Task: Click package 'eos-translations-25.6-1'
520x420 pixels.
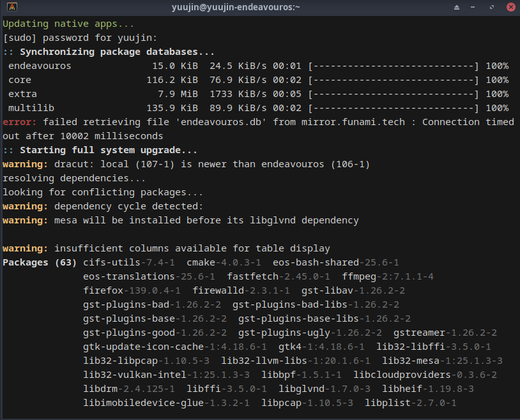Action: [149, 276]
